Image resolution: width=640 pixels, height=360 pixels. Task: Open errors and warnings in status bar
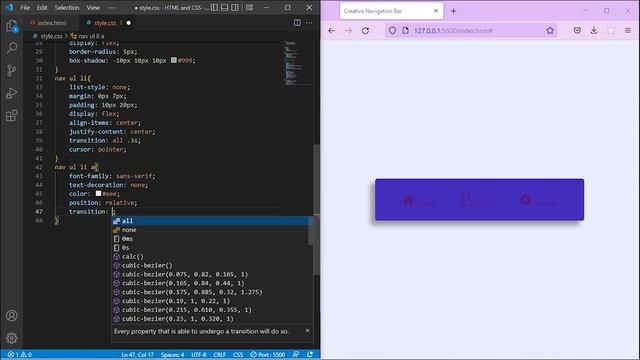coord(20,355)
